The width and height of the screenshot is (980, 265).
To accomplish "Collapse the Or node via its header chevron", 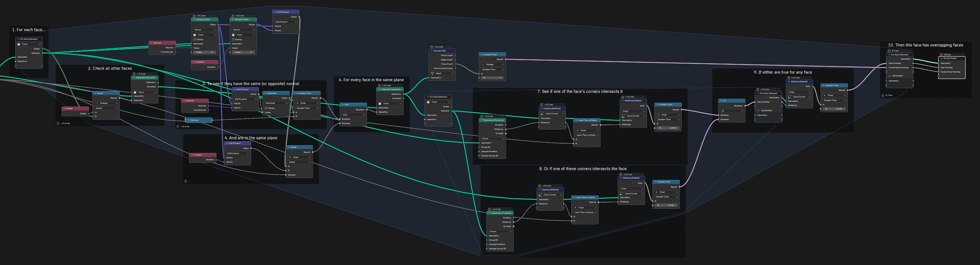I will (721, 101).
